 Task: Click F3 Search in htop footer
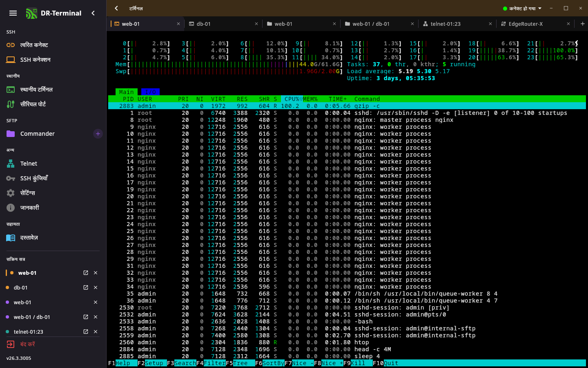click(182, 363)
